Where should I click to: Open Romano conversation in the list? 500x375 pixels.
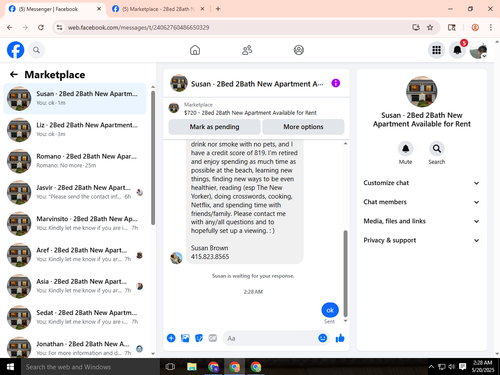[x=75, y=161]
